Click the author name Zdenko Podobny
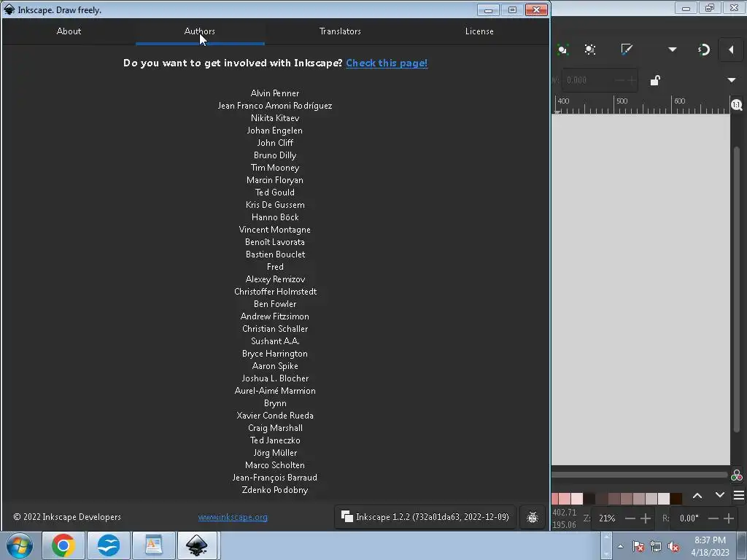 point(275,490)
